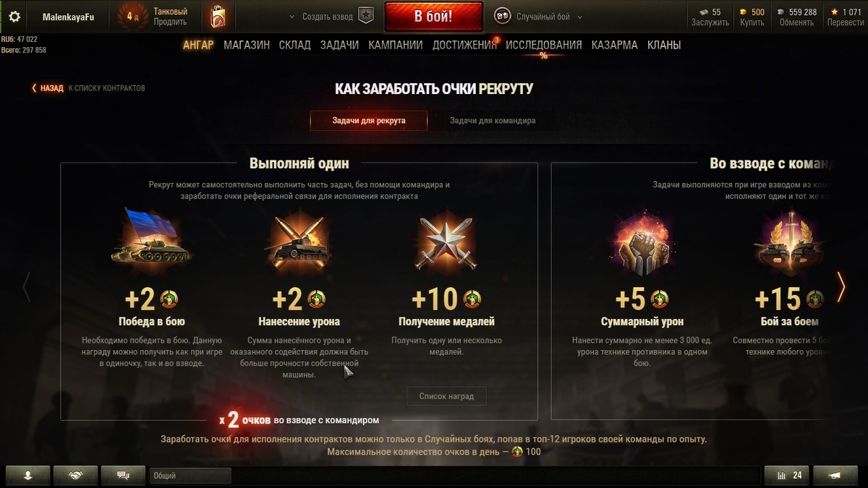Open the settings gear menu
868x488 pixels.
point(14,17)
